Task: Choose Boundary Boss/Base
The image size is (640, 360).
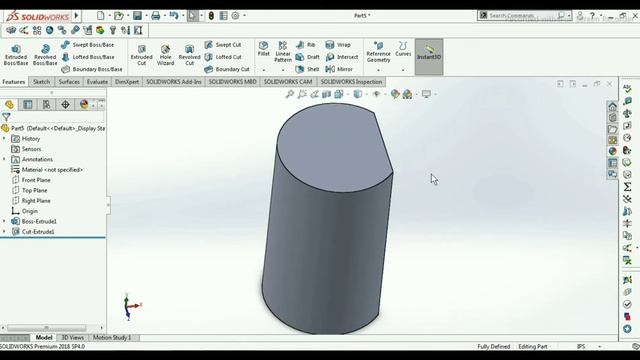Action: pyautogui.click(x=92, y=69)
